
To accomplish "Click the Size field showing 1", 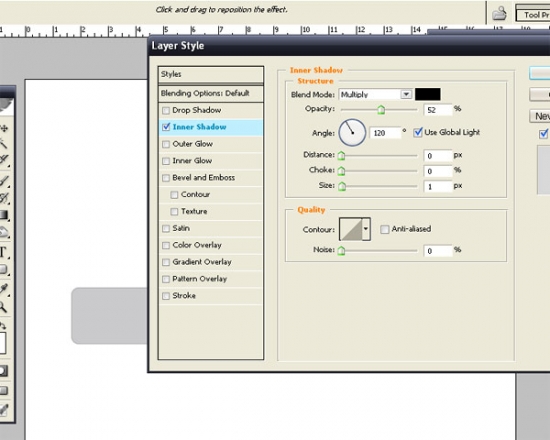I will click(438, 187).
